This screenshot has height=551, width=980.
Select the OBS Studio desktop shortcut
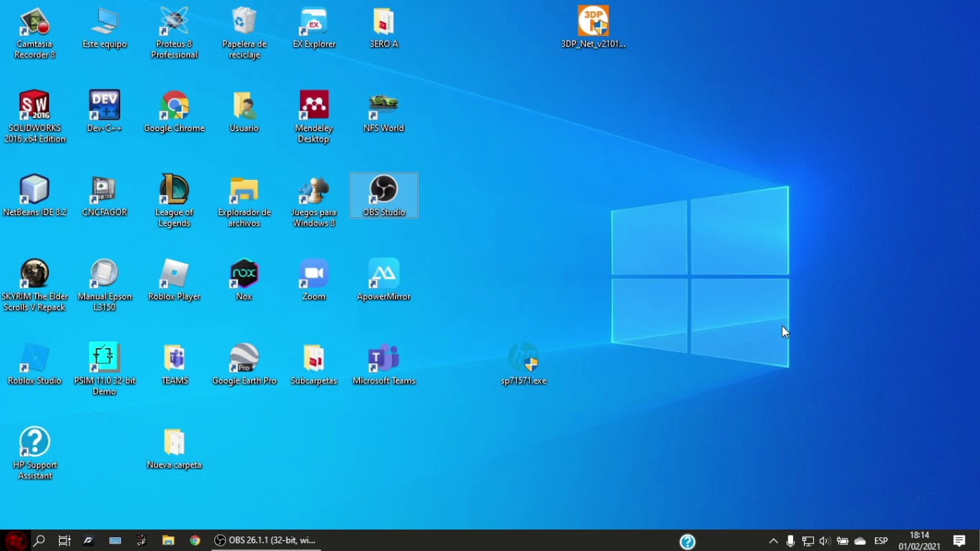pos(384,197)
